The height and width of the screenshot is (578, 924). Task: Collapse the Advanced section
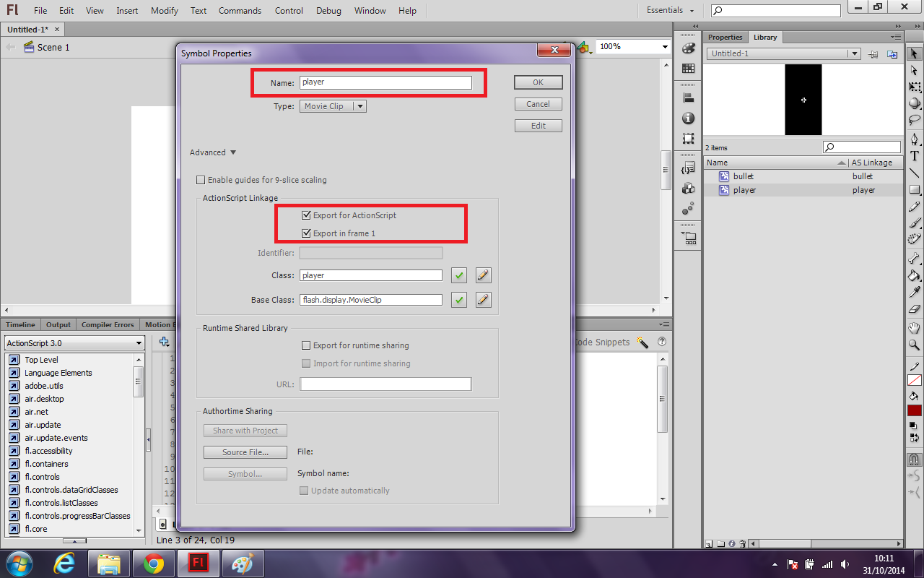coord(212,152)
